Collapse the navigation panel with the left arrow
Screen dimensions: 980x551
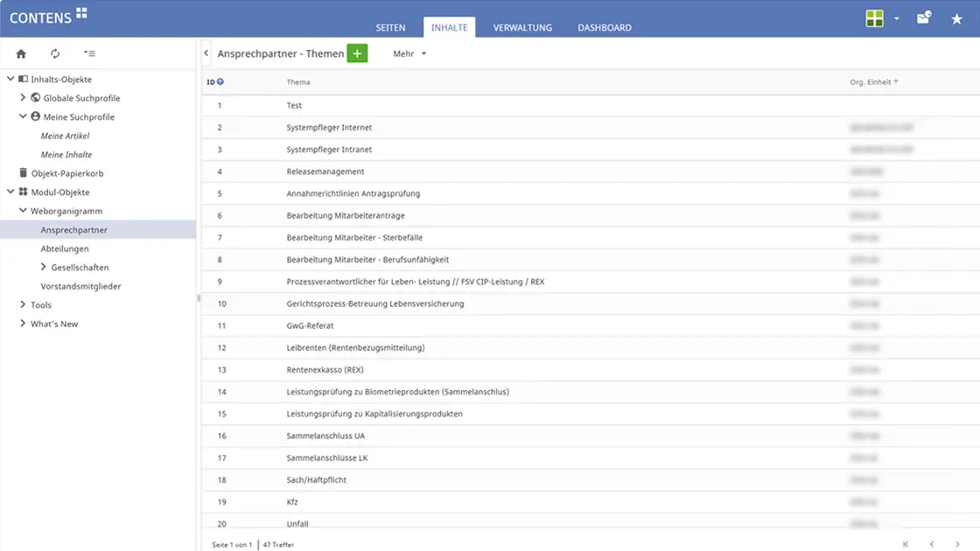[x=206, y=52]
